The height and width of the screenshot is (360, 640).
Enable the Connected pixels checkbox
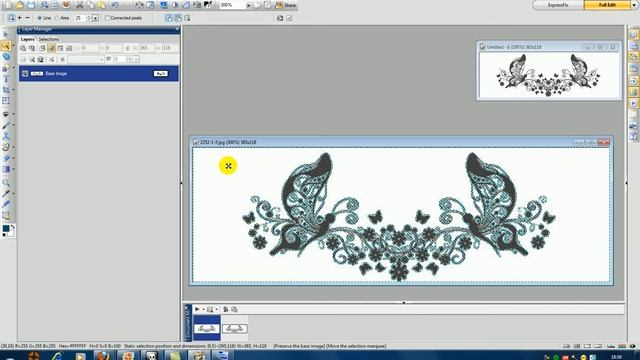[x=107, y=18]
